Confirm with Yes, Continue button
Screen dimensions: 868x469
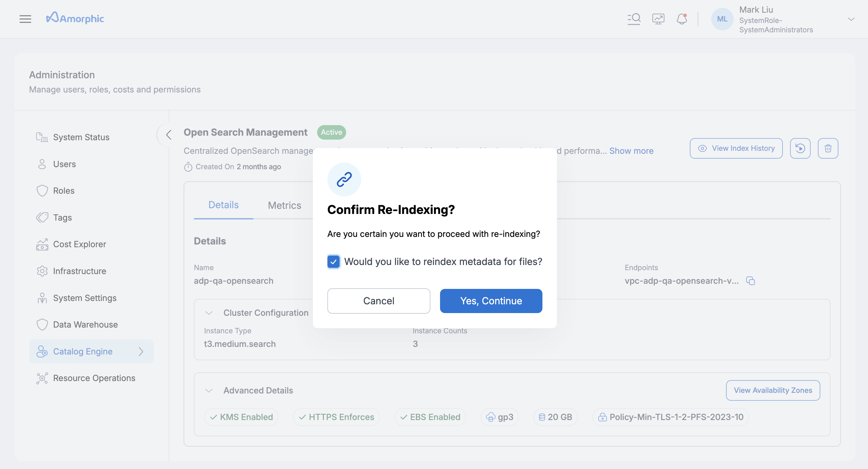point(491,301)
